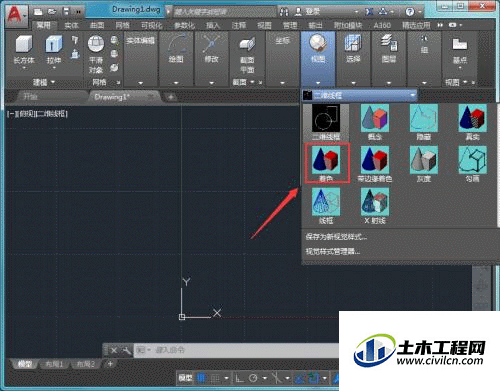Click the 长方体 box tool icon
This screenshot has height=391, width=500.
[24, 45]
